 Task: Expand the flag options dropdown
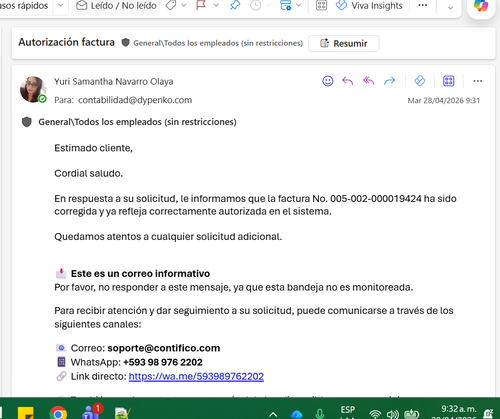pyautogui.click(x=216, y=5)
